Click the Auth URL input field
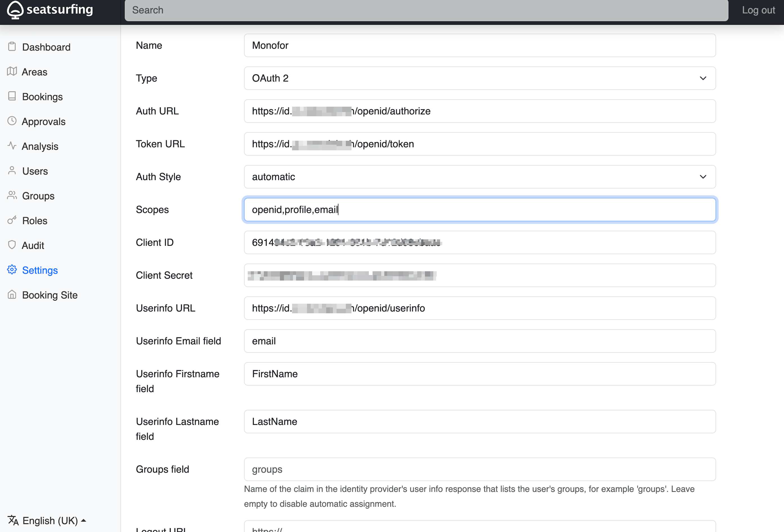Viewport: 784px width, 532px height. (479, 111)
